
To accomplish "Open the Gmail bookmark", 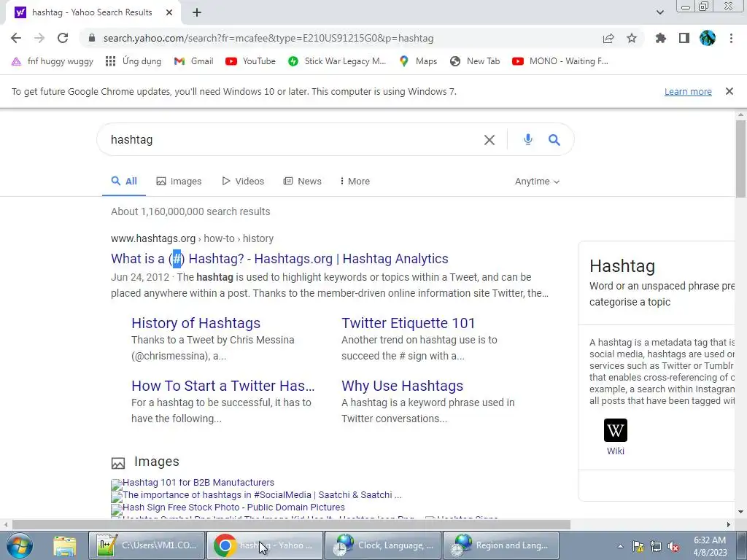I will tap(193, 61).
